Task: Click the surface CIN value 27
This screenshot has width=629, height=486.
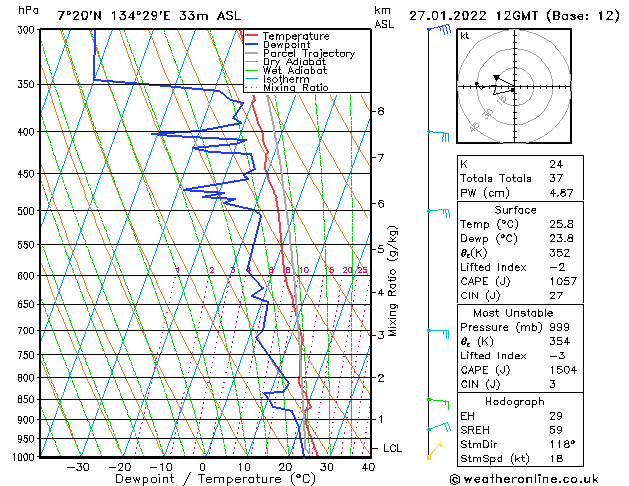Action: [x=556, y=296]
